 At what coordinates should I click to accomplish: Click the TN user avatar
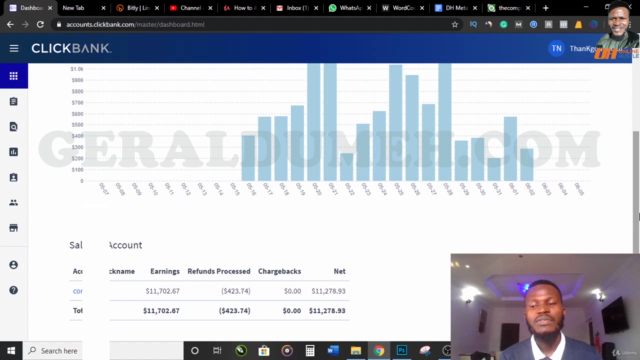coord(556,49)
